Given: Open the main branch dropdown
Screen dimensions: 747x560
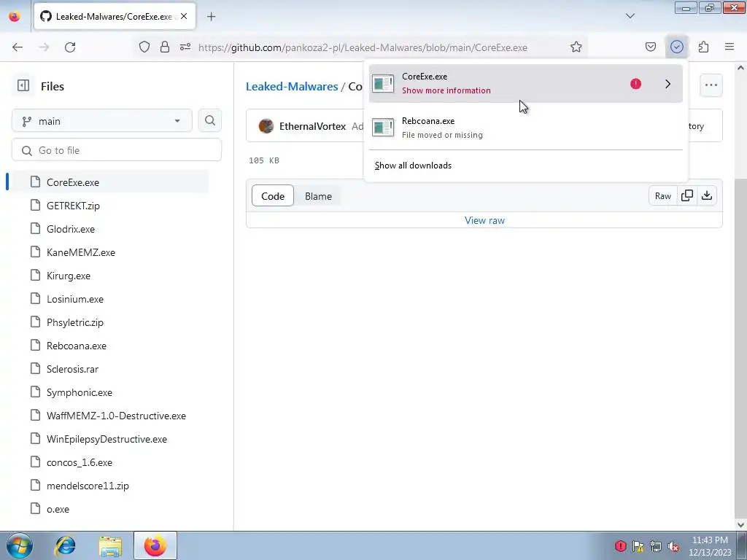Looking at the screenshot, I should (x=102, y=121).
